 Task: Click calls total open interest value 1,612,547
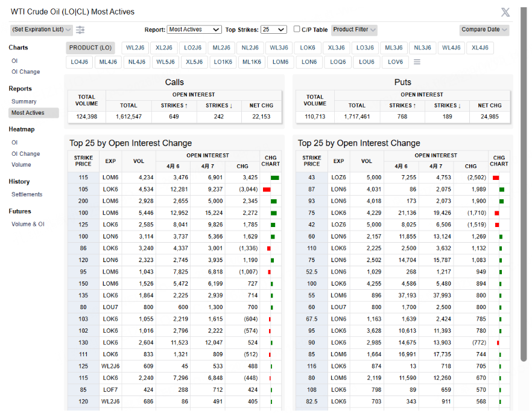[x=128, y=117]
